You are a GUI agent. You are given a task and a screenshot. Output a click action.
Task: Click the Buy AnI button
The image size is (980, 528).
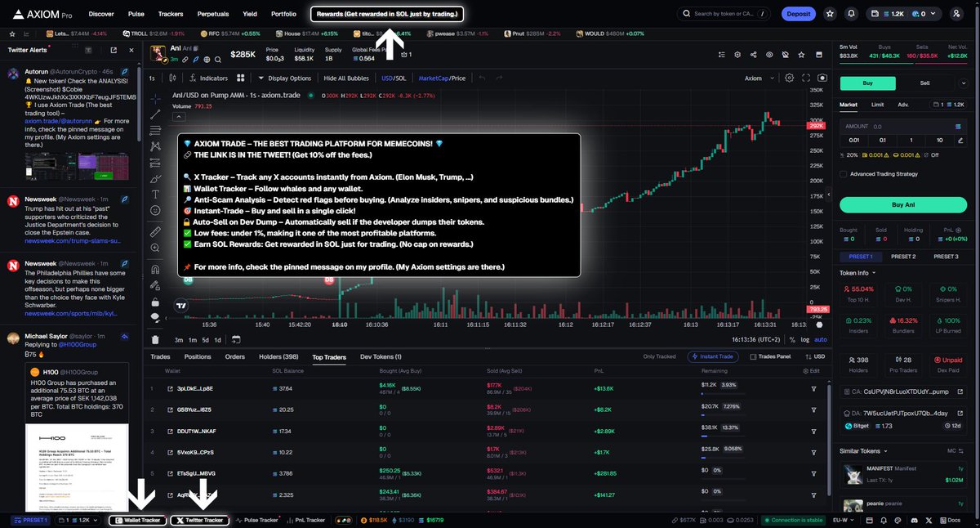pos(903,204)
